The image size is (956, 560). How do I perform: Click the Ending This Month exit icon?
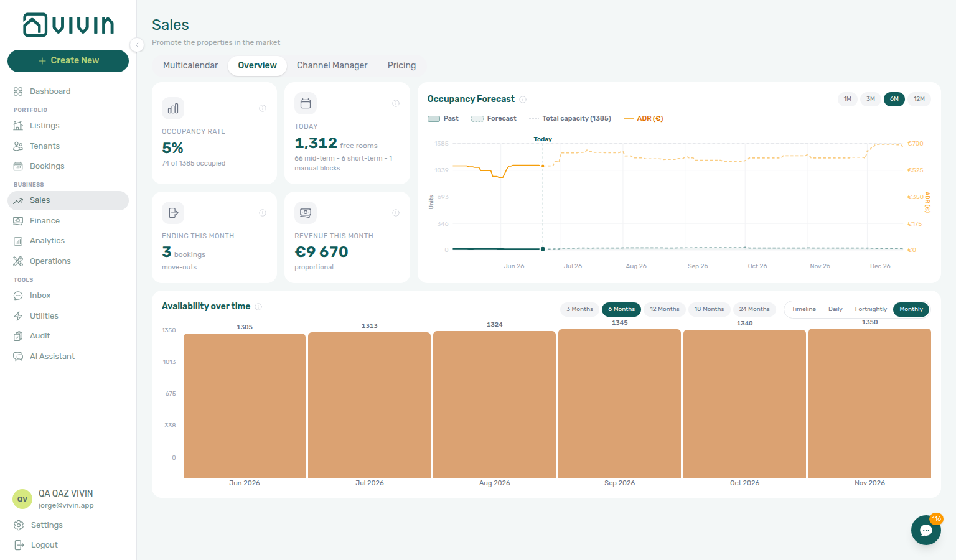click(173, 213)
